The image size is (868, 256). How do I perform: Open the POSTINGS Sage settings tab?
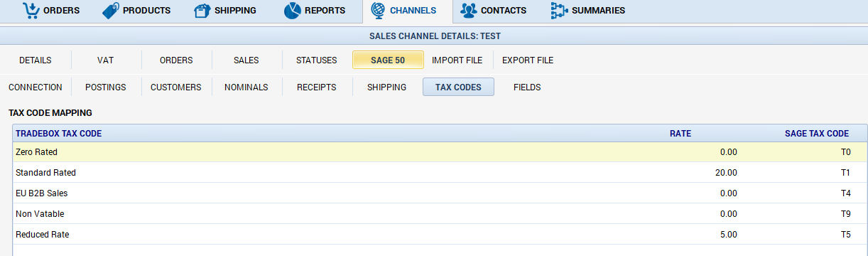[x=106, y=87]
